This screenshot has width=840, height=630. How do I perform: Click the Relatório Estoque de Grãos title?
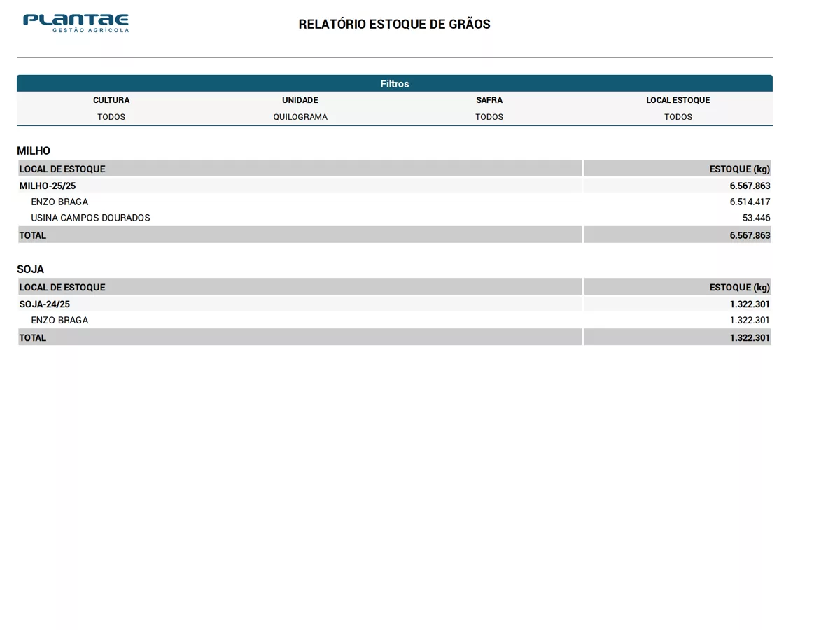(x=394, y=24)
